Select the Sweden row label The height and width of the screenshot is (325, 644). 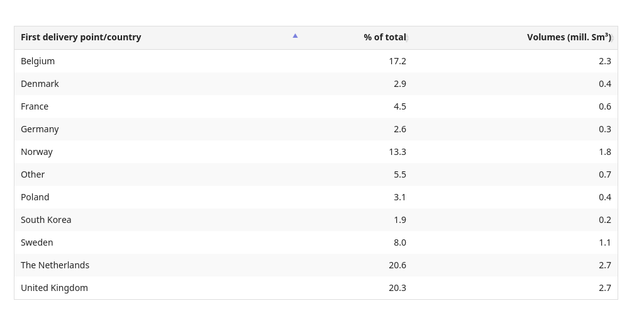(x=37, y=242)
